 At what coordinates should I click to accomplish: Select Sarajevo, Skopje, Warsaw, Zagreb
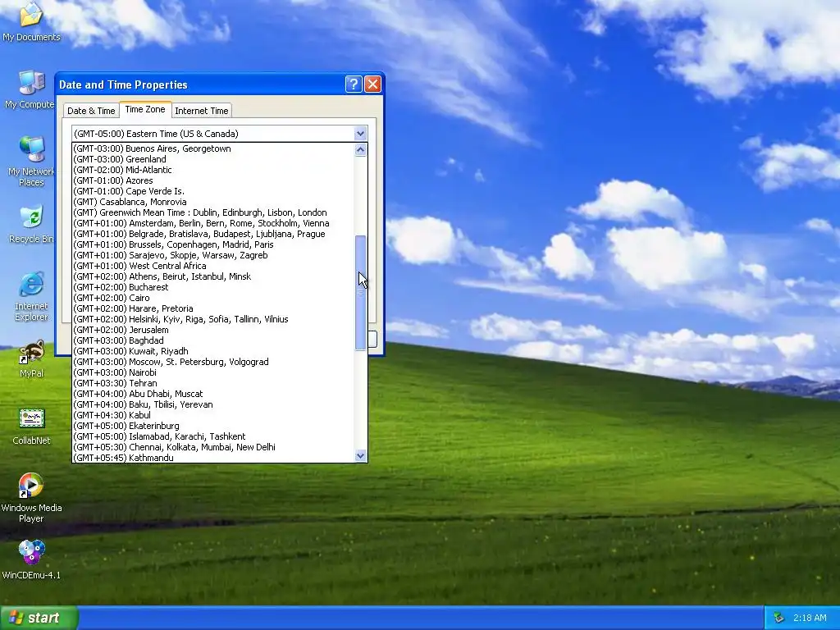tap(213, 255)
